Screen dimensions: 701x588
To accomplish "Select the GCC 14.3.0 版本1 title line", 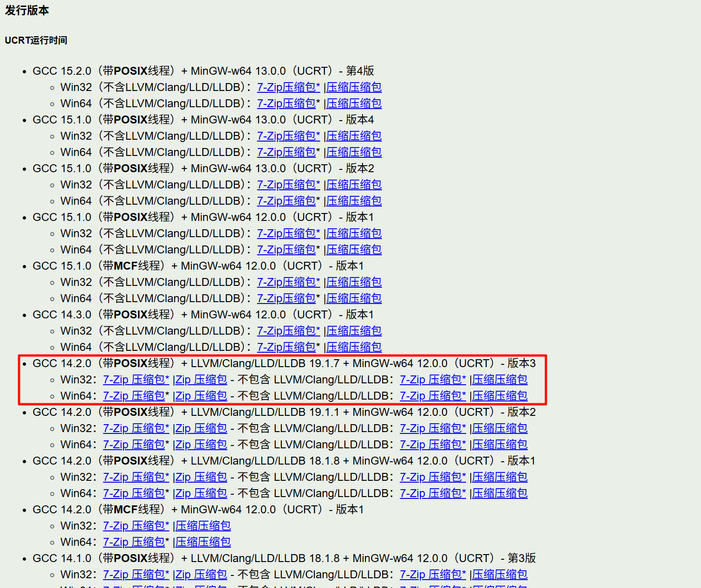I will coord(203,315).
